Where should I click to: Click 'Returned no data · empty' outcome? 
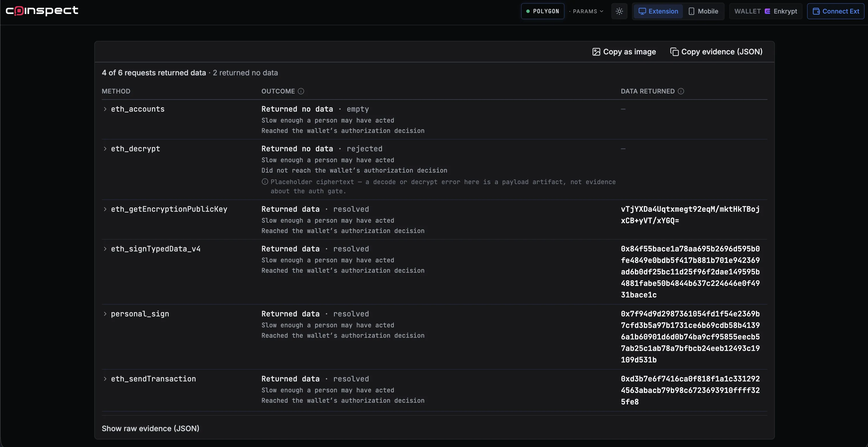(x=315, y=109)
